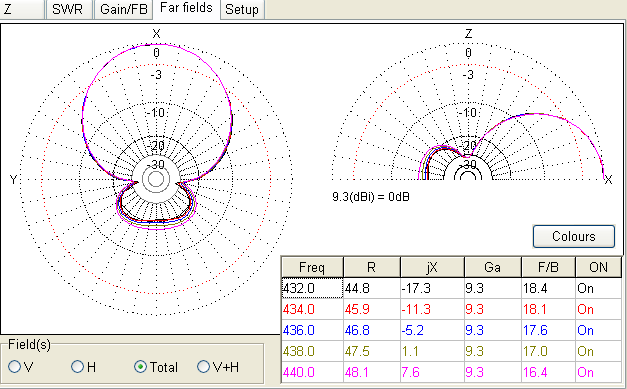Click the jX value 1.1
The image size is (627, 389).
(432, 351)
